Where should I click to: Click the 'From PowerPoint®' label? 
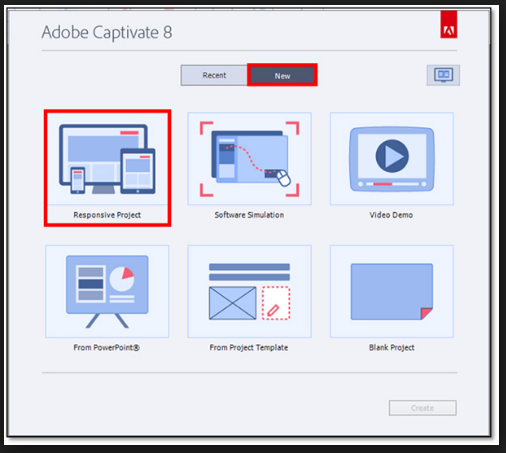click(x=107, y=348)
